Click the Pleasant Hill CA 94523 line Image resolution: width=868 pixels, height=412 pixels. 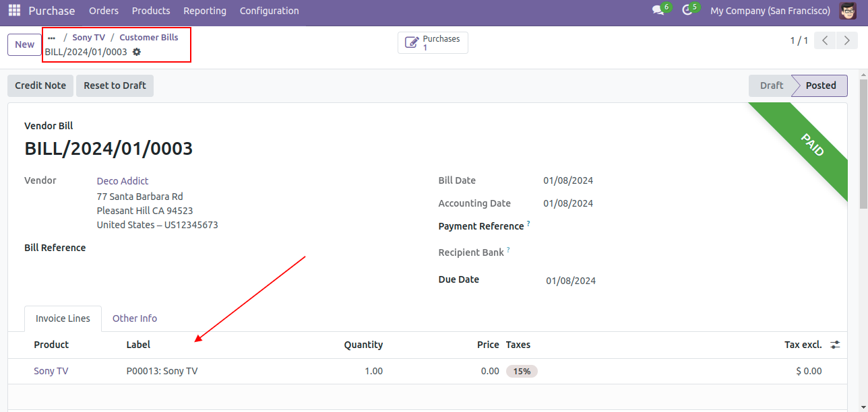click(145, 211)
